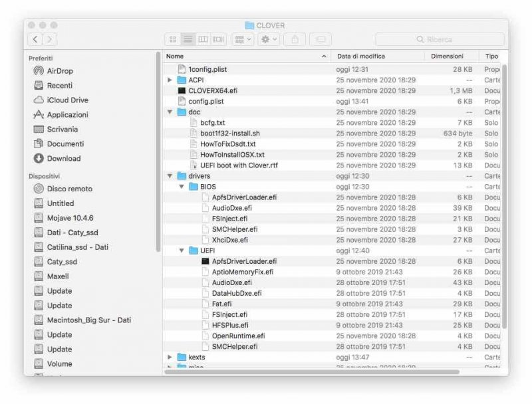Select the Maxell disk in the sidebar
This screenshot has width=532, height=404.
[51, 276]
